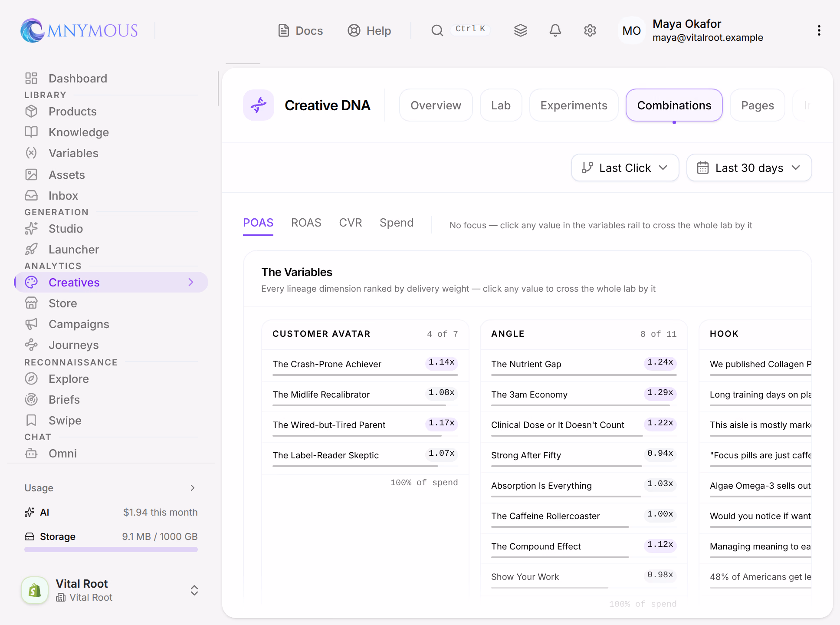Open Briefs page
840x625 pixels.
pos(111,399)
